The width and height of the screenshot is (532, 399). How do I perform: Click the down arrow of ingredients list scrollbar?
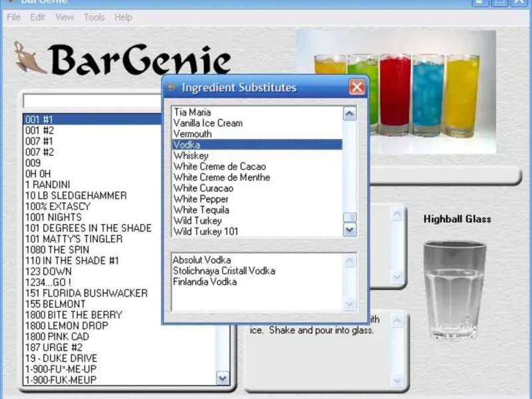350,230
